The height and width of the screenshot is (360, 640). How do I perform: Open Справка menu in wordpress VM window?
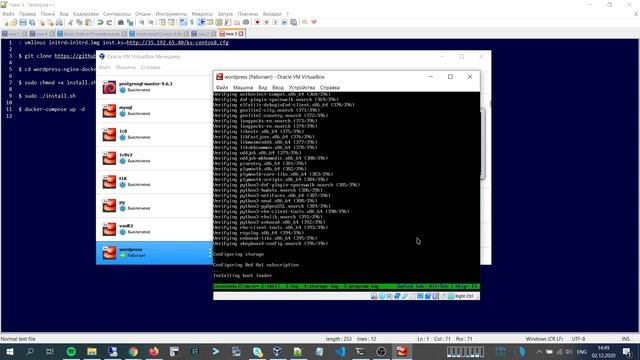[330, 88]
